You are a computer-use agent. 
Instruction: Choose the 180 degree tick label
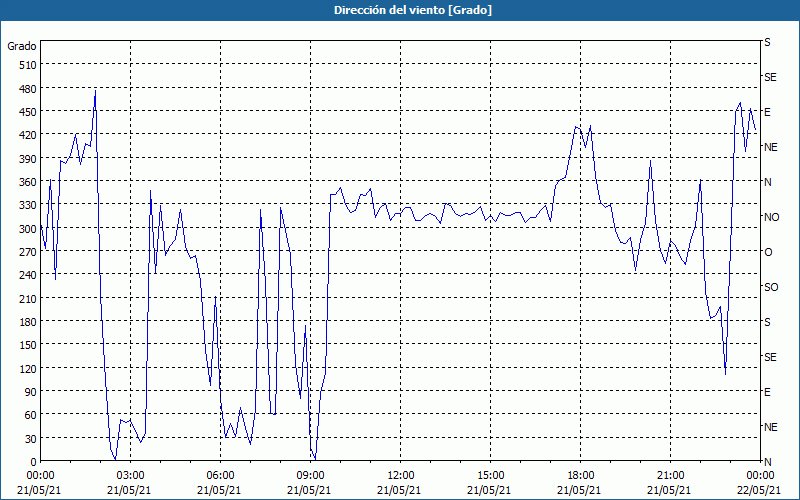click(28, 322)
